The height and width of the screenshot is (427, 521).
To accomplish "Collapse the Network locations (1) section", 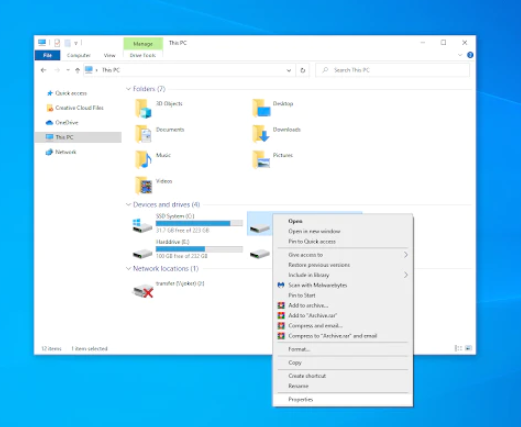I will (x=128, y=269).
